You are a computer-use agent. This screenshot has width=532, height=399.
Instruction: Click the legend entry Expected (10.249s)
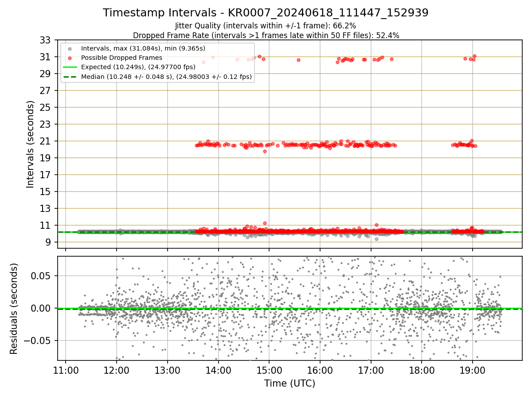(x=138, y=67)
